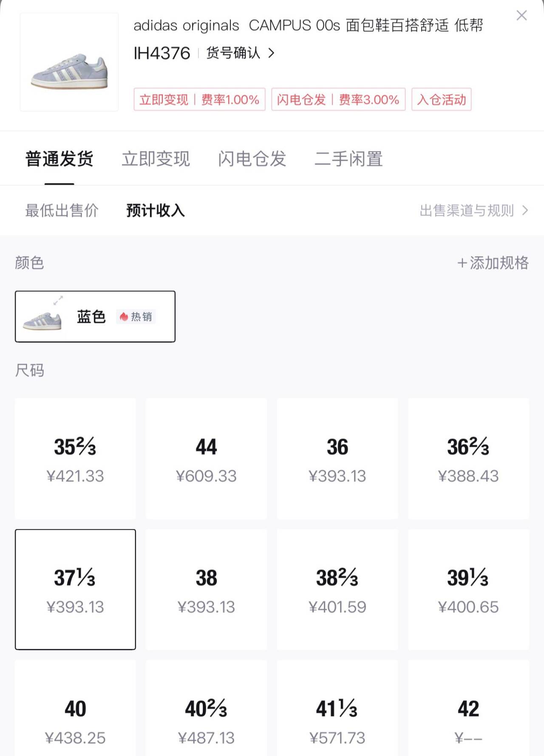
Task: Tap the shoe product thumbnail image
Action: click(69, 62)
